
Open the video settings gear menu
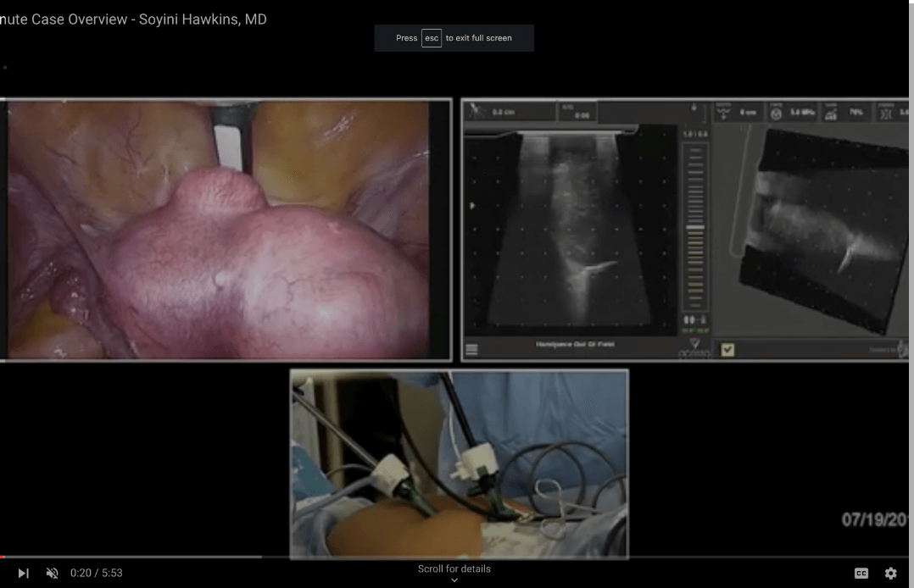click(x=890, y=574)
